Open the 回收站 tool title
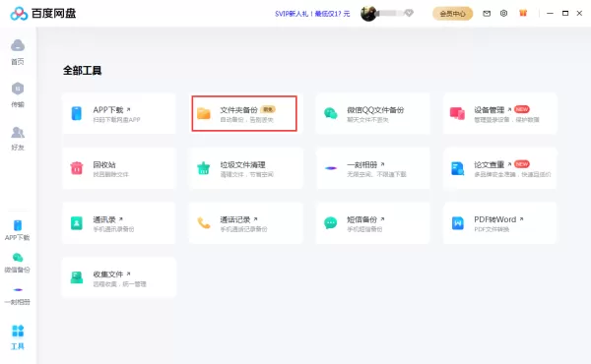591x364 pixels. pos(104,164)
